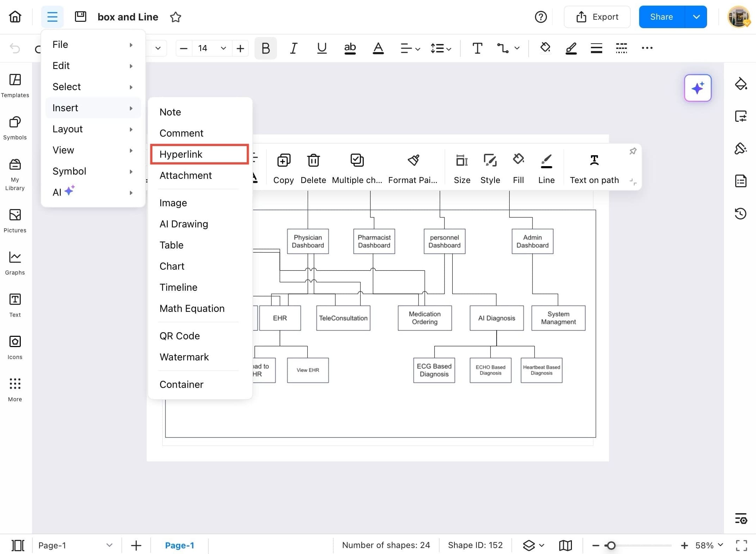Click the Share button
This screenshot has width=756, height=554.
point(661,17)
